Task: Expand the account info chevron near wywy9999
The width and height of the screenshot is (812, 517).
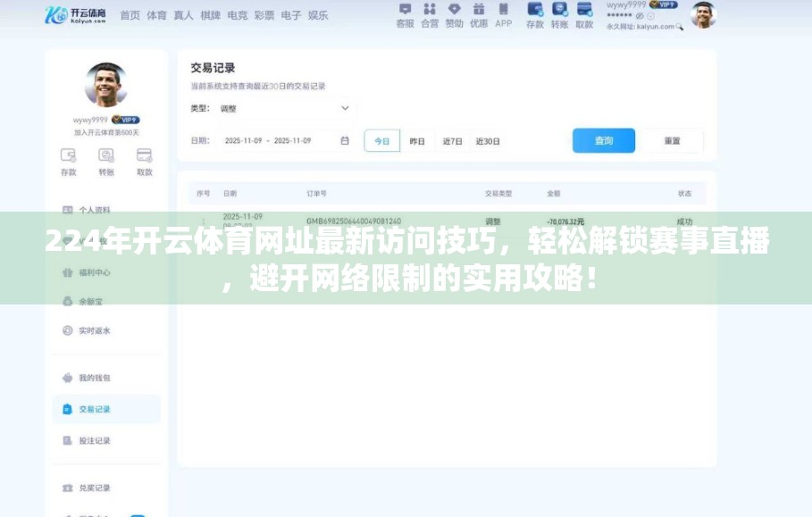Action: point(650,14)
